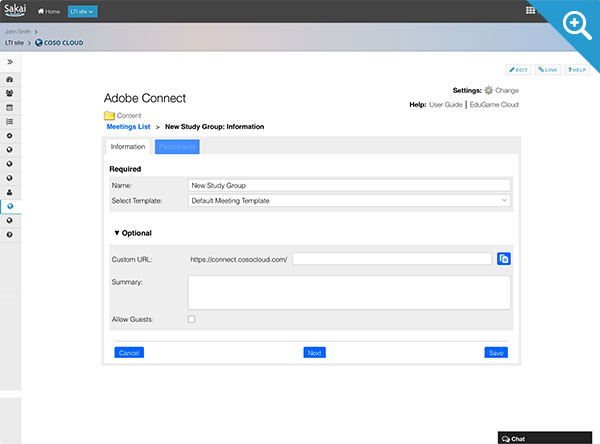The width and height of the screenshot is (600, 444).
Task: Expand the sidebar with double-chevron icon
Action: pos(10,62)
